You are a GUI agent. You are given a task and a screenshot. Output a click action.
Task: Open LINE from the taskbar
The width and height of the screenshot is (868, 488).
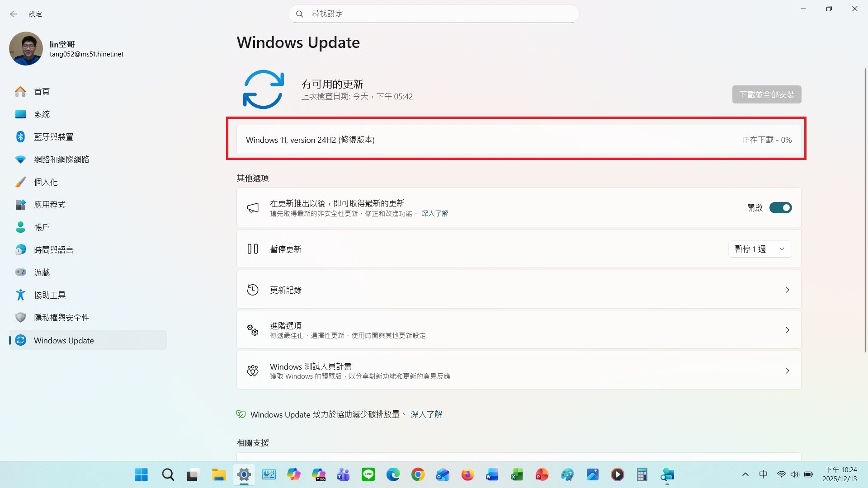(x=368, y=474)
